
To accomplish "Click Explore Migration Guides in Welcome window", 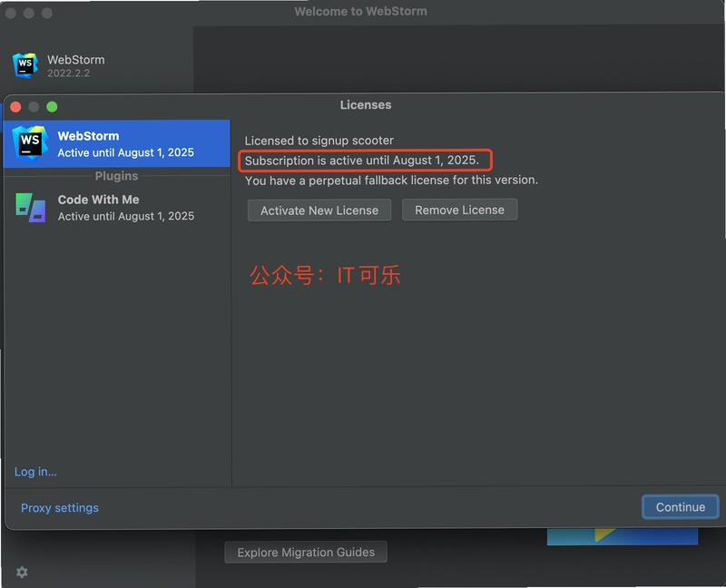I will (306, 552).
